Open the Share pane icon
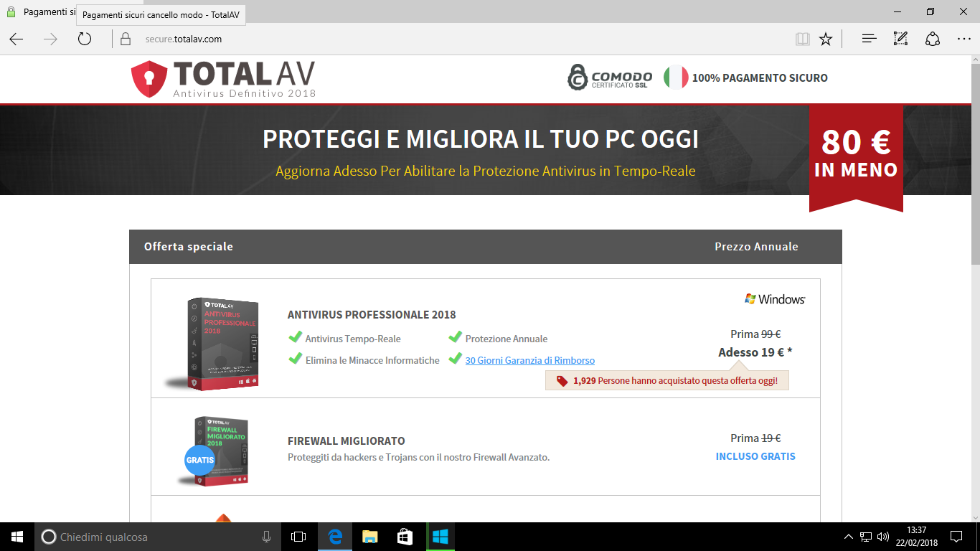This screenshot has width=980, height=551. [x=930, y=39]
